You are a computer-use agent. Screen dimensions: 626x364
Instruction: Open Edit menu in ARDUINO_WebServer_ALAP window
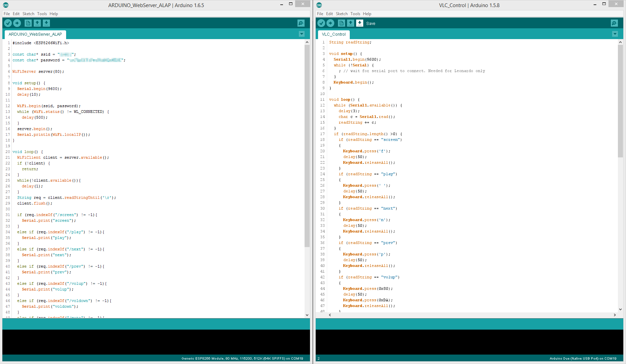(x=16, y=14)
